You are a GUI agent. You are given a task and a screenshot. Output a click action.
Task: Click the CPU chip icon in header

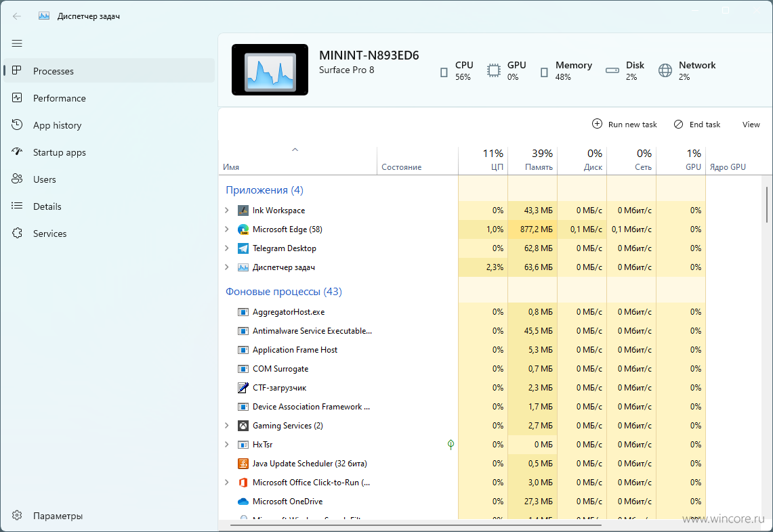pos(444,72)
